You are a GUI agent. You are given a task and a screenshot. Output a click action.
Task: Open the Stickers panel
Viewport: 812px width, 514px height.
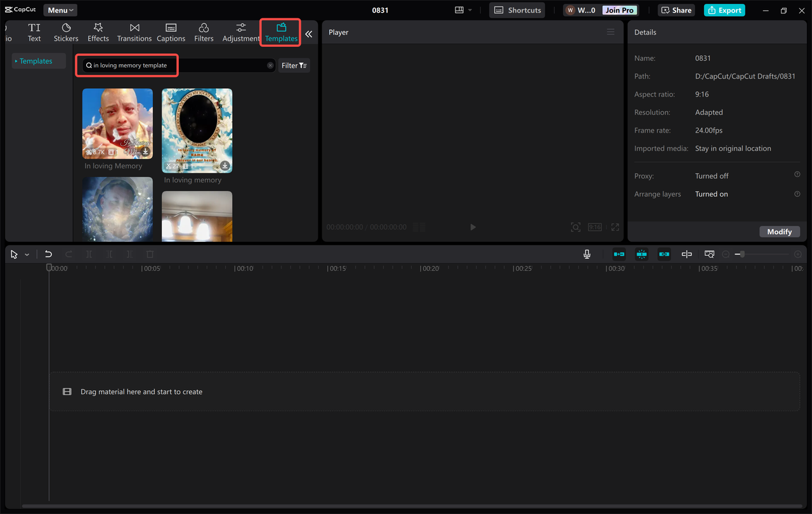point(65,32)
